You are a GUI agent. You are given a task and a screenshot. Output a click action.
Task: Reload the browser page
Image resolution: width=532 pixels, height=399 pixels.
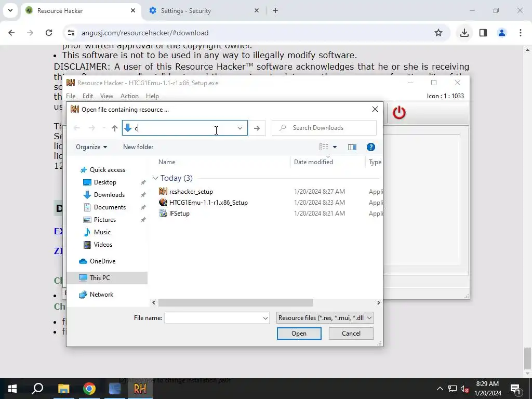[x=49, y=33]
